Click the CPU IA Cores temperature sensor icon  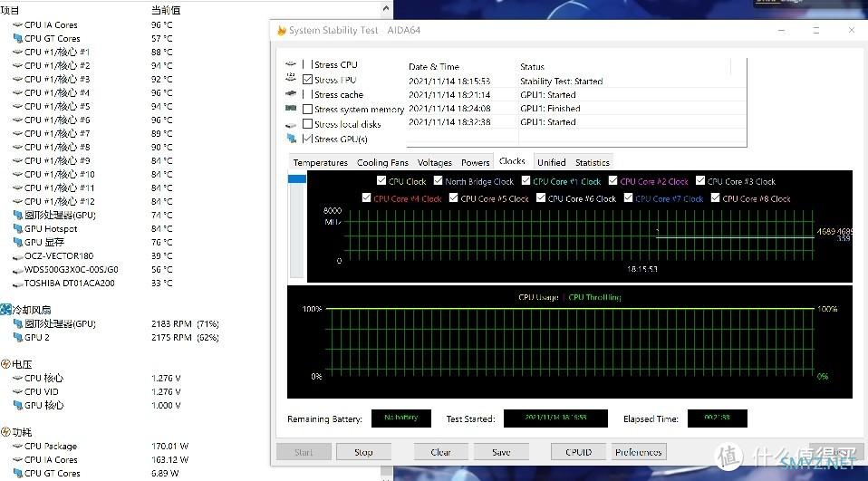(x=17, y=24)
